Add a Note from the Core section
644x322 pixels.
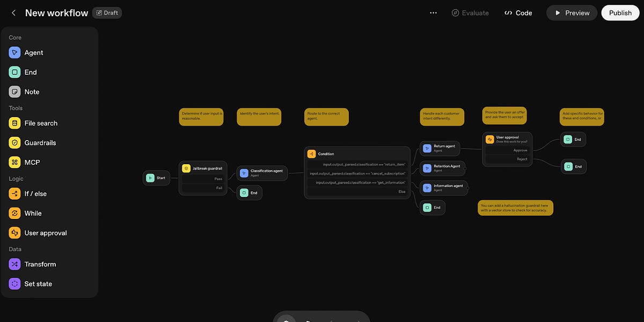coord(14,92)
